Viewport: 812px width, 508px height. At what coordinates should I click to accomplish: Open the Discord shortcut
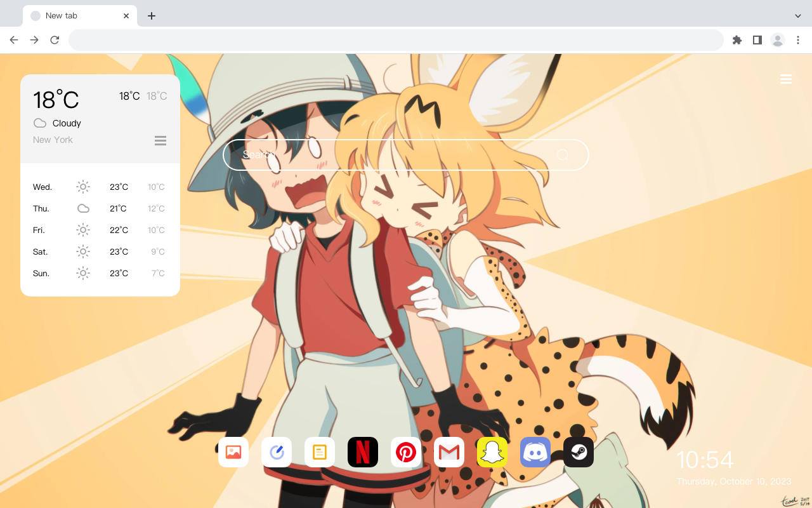(535, 452)
